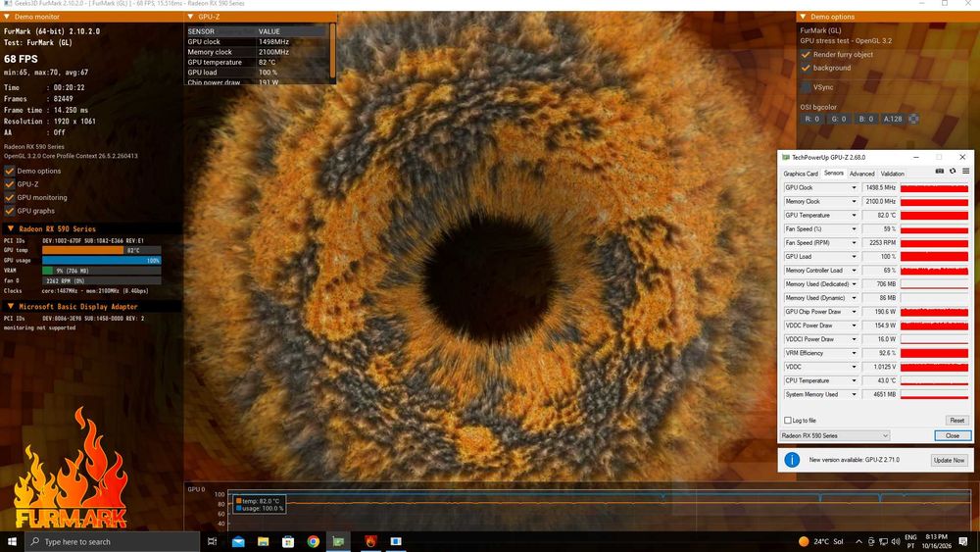Open the network icon in system tray
980x552 pixels.
coord(883,541)
